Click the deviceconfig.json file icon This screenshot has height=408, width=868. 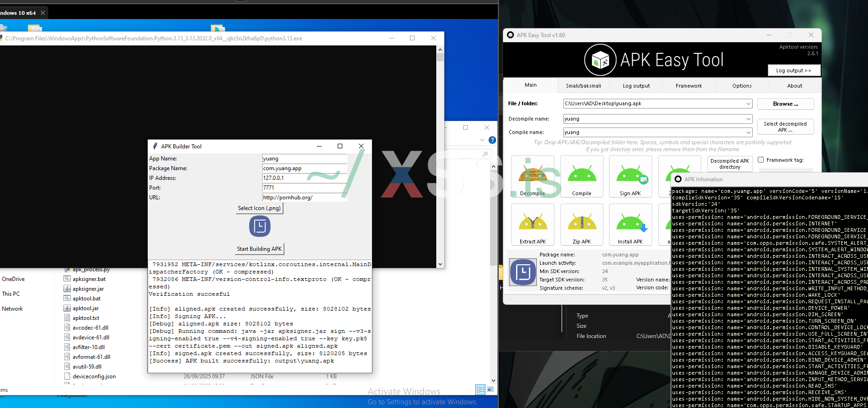point(67,376)
